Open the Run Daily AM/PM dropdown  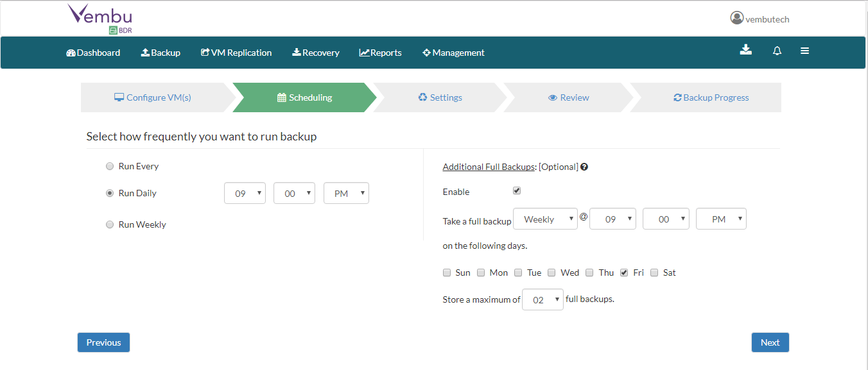347,193
